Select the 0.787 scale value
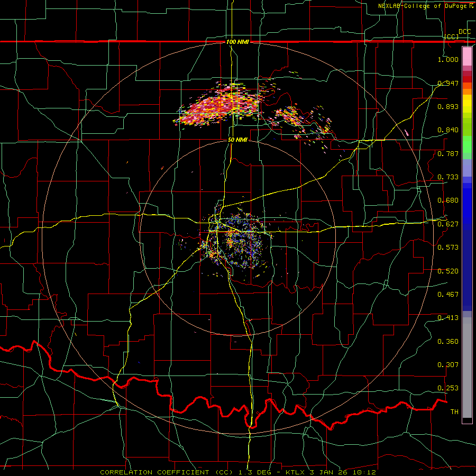 pos(448,153)
